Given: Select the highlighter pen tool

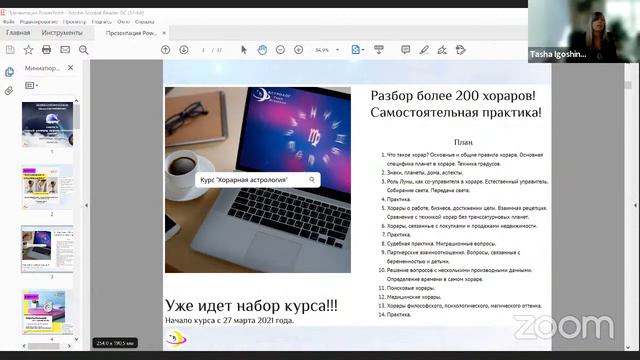Looking at the screenshot, I should tap(424, 50).
